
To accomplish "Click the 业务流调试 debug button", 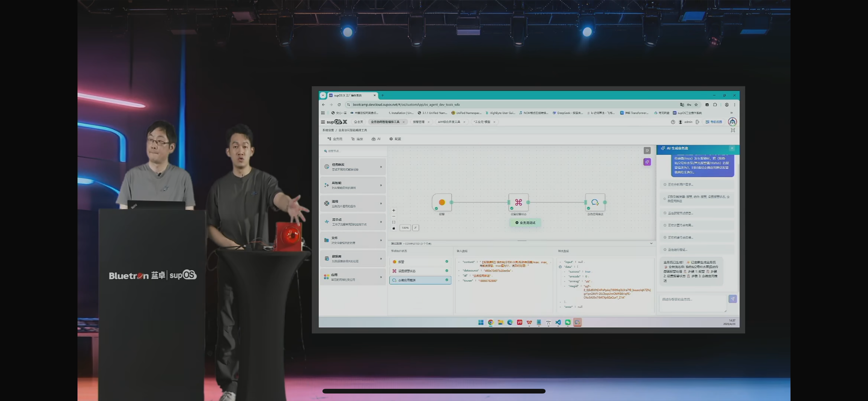I will pos(525,223).
